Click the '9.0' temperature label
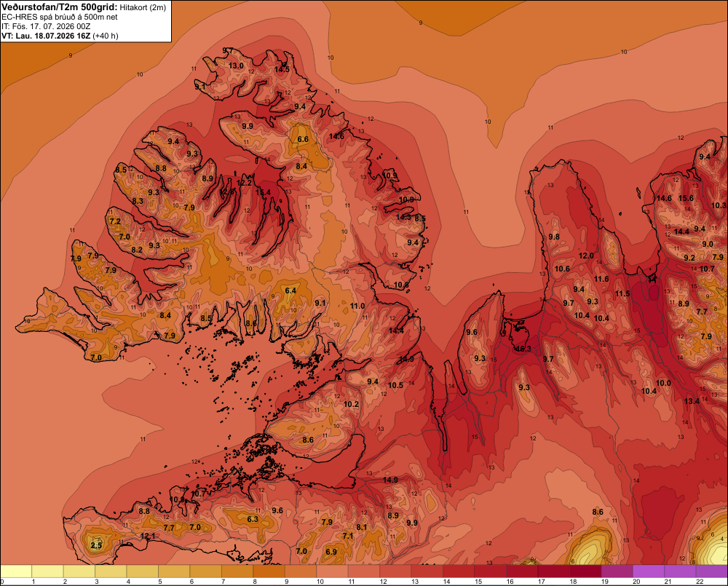Viewport: 728px width, 586px height. tap(708, 245)
